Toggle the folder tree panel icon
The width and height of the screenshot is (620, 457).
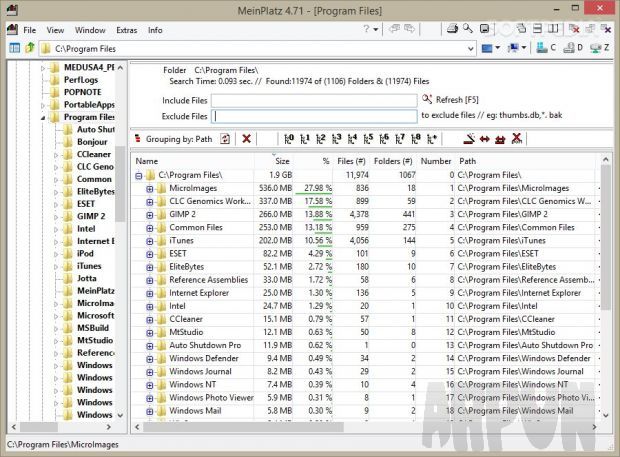click(x=15, y=48)
